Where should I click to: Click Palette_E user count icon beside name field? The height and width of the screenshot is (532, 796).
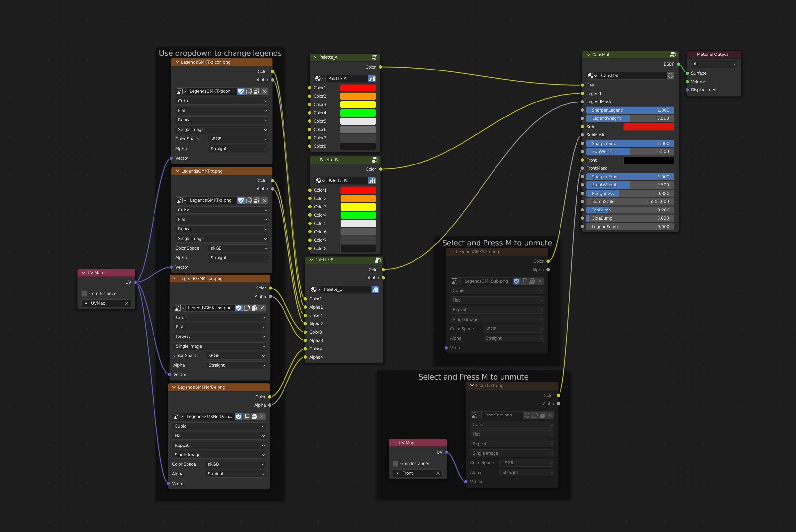click(375, 289)
